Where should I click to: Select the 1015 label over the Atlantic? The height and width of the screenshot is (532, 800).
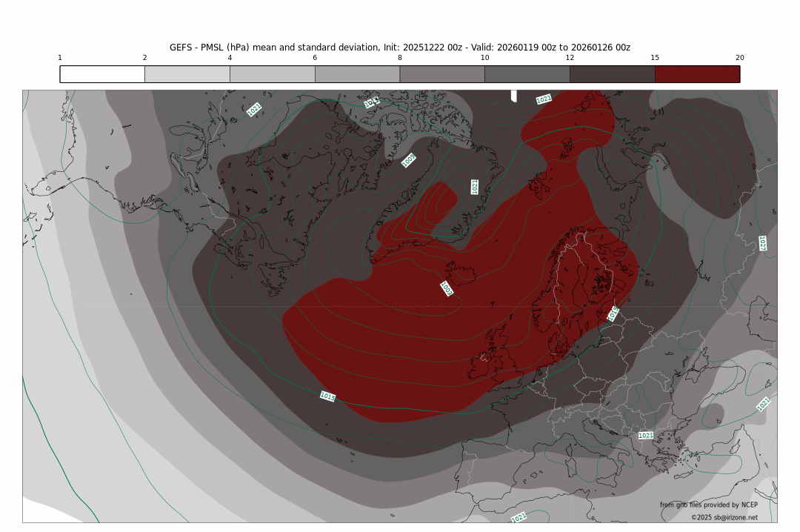[x=328, y=397]
